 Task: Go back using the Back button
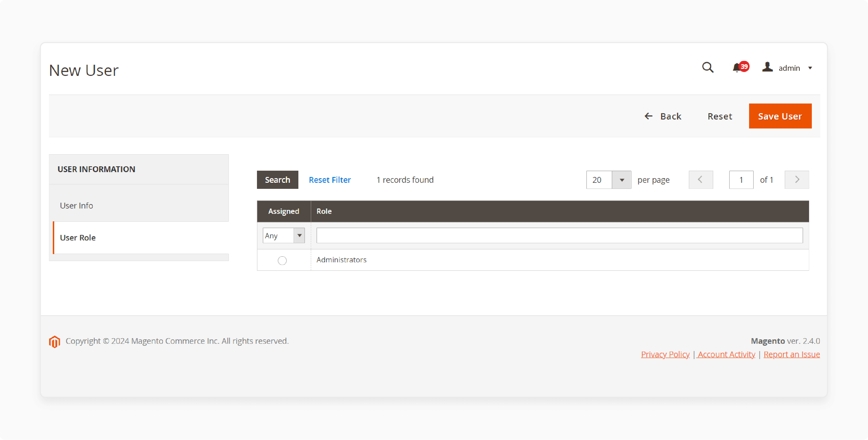(x=663, y=116)
